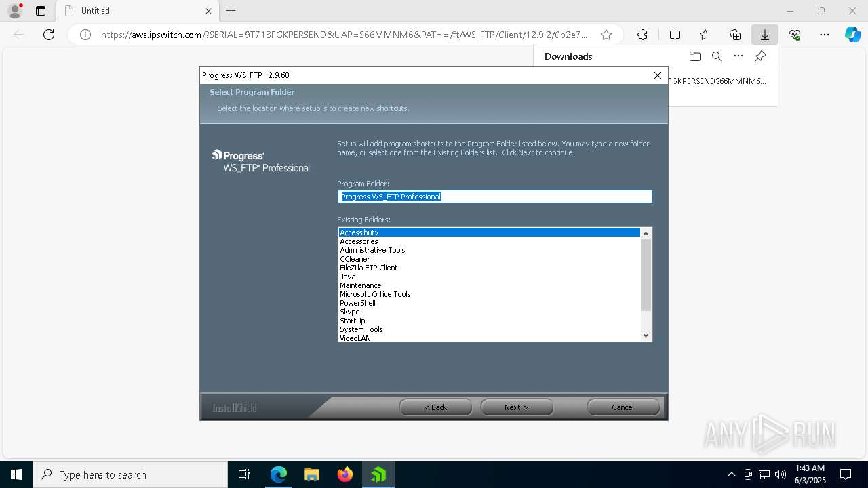
Task: Close the Untitled browser tab
Action: (208, 11)
